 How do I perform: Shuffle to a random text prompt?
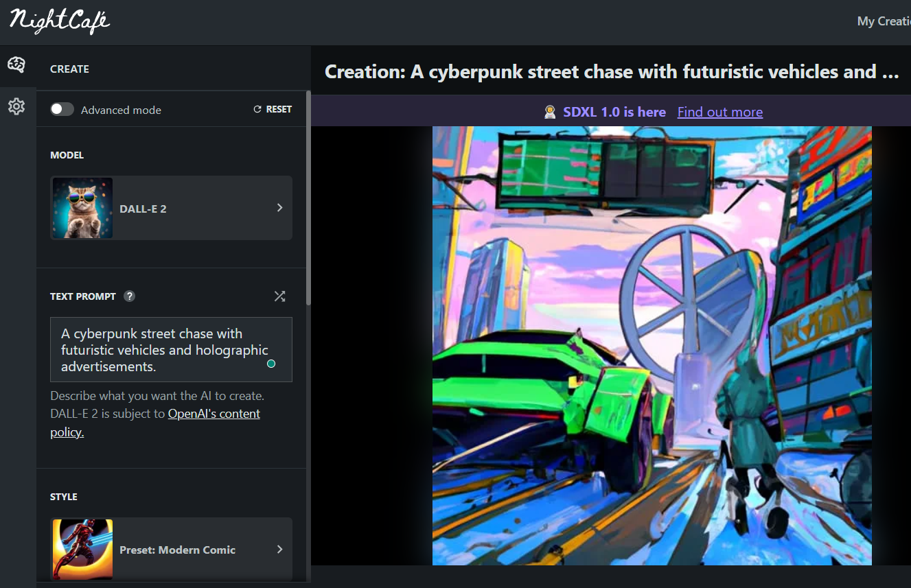(279, 296)
